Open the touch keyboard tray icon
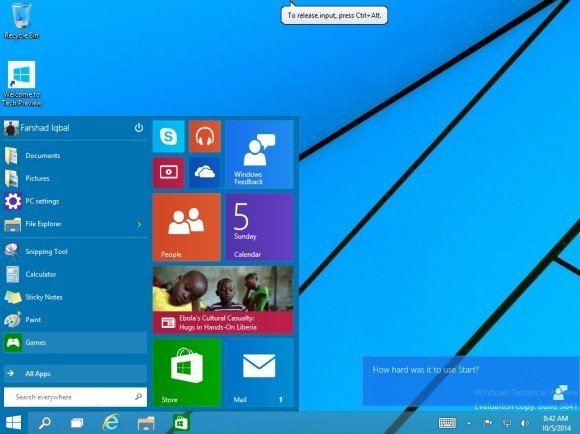Viewport: 580px width, 434px height. click(x=447, y=423)
